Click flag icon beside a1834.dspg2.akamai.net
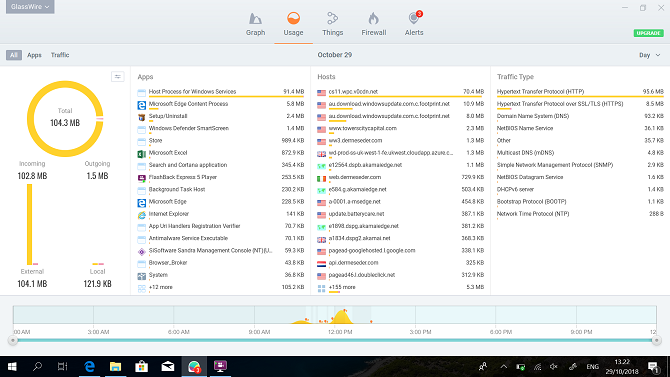 (321, 239)
